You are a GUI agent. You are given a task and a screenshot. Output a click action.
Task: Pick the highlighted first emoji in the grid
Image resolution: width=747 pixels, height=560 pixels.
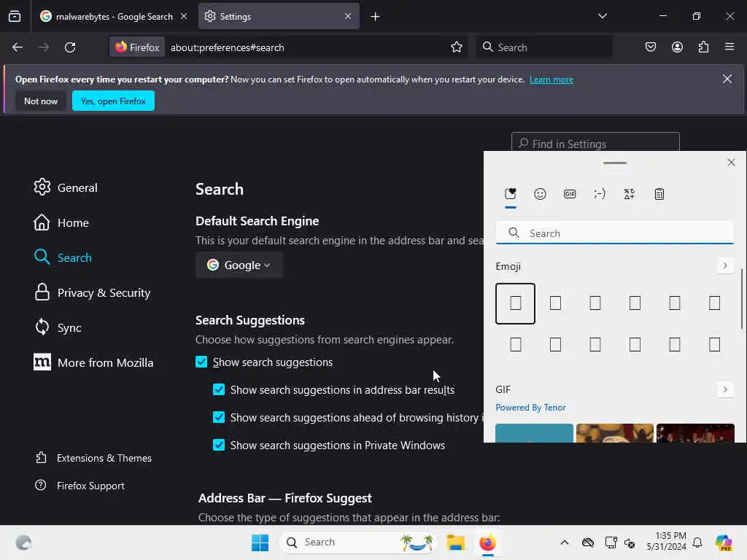(x=516, y=303)
